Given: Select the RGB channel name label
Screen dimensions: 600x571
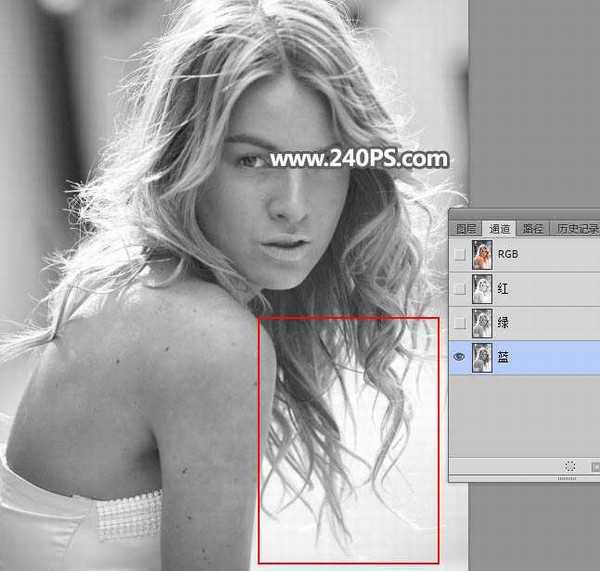Looking at the screenshot, I should [508, 254].
